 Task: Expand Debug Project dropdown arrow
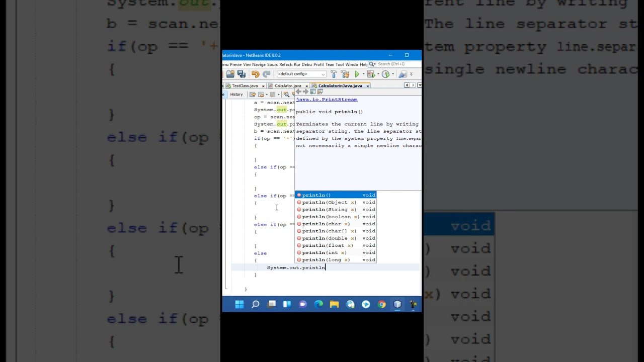coord(378,74)
